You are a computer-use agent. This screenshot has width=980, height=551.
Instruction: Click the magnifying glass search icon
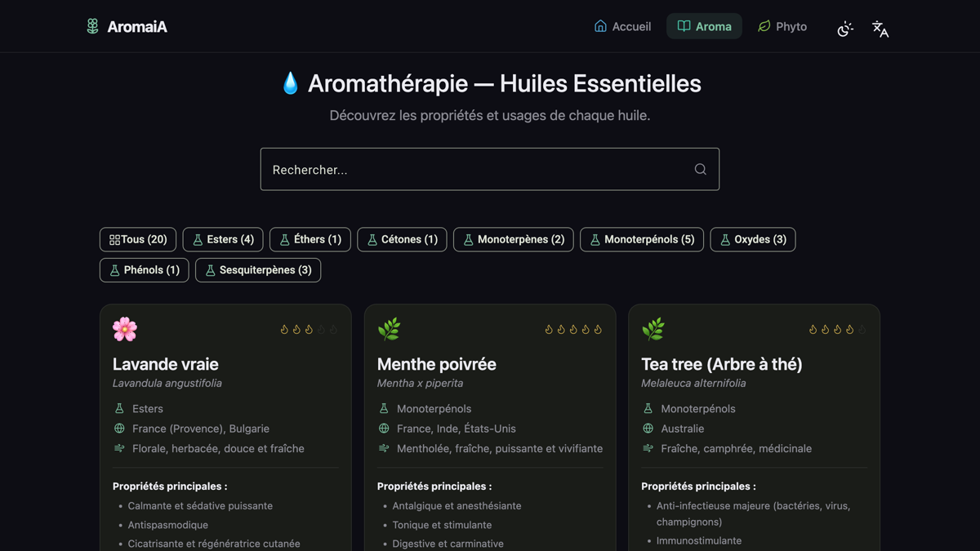pos(700,169)
